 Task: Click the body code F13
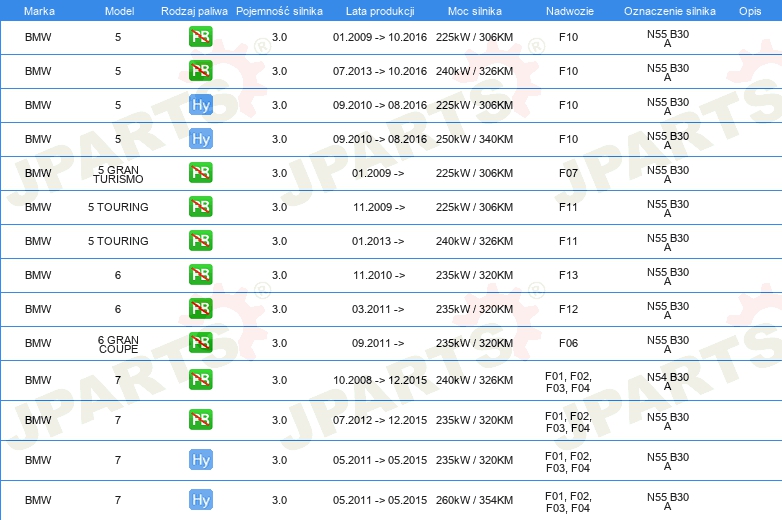[x=568, y=275]
